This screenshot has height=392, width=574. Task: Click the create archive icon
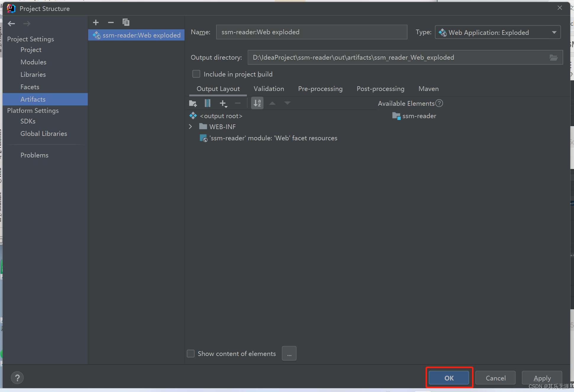(208, 103)
